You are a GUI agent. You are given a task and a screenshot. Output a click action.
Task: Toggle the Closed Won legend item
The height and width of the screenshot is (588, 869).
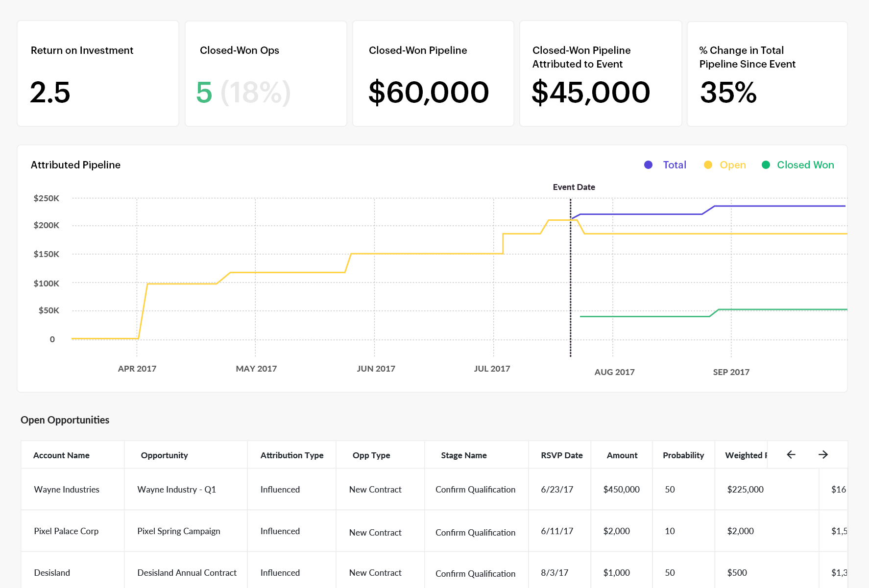tap(805, 165)
